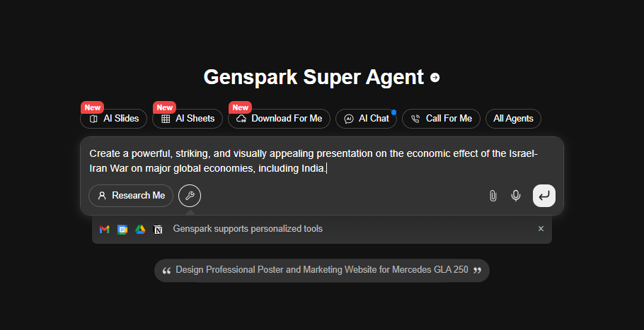Click the arrow icon beside Genspark Super Agent
This screenshot has height=330, width=644.
(x=435, y=78)
